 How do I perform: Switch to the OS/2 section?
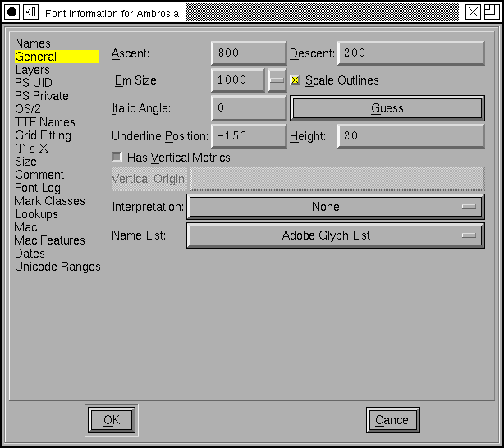[28, 109]
